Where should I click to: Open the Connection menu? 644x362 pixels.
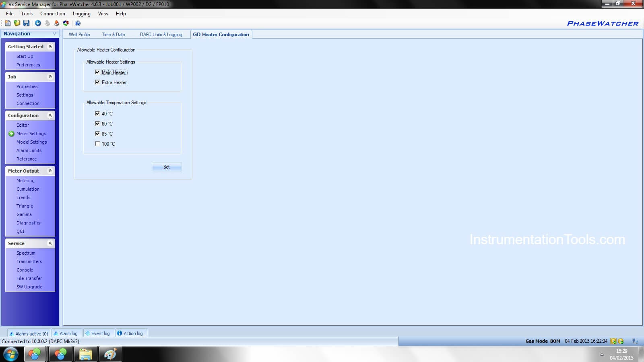pos(52,13)
